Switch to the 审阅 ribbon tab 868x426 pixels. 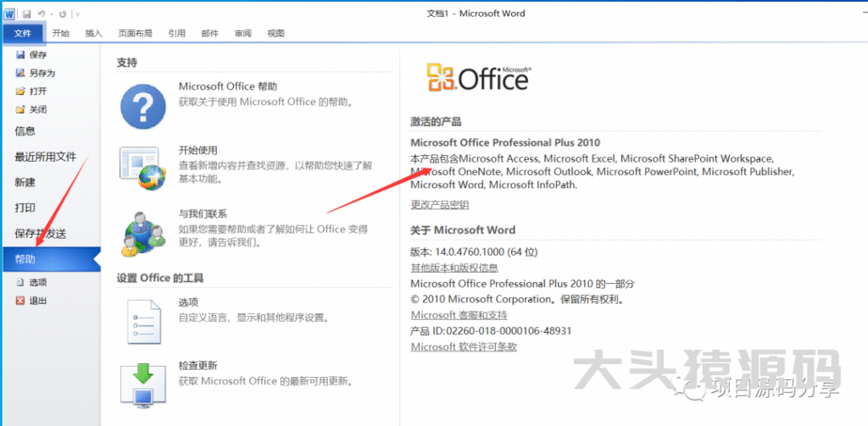coord(242,33)
